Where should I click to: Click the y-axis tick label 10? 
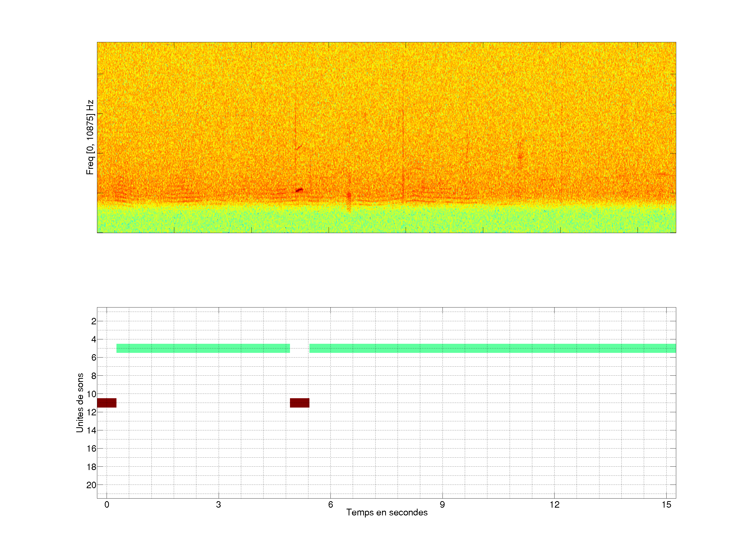pyautogui.click(x=91, y=394)
